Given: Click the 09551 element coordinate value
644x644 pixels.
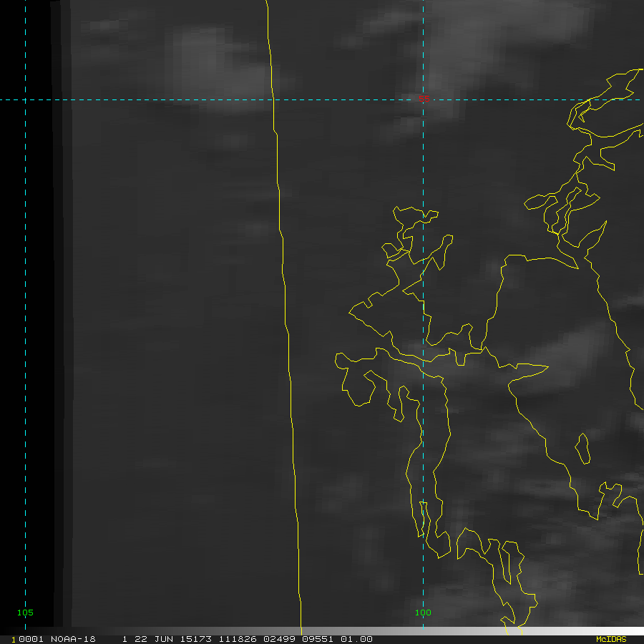Looking at the screenshot, I should click(x=318, y=639).
